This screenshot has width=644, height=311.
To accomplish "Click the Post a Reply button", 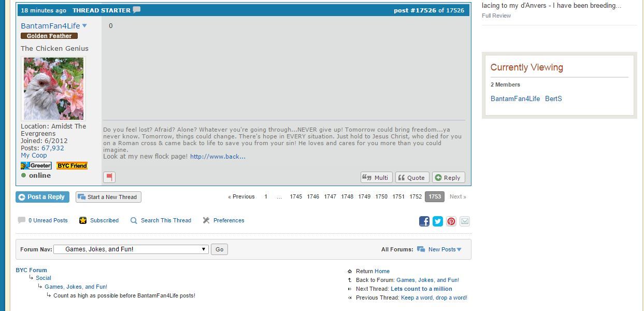I will [x=42, y=197].
